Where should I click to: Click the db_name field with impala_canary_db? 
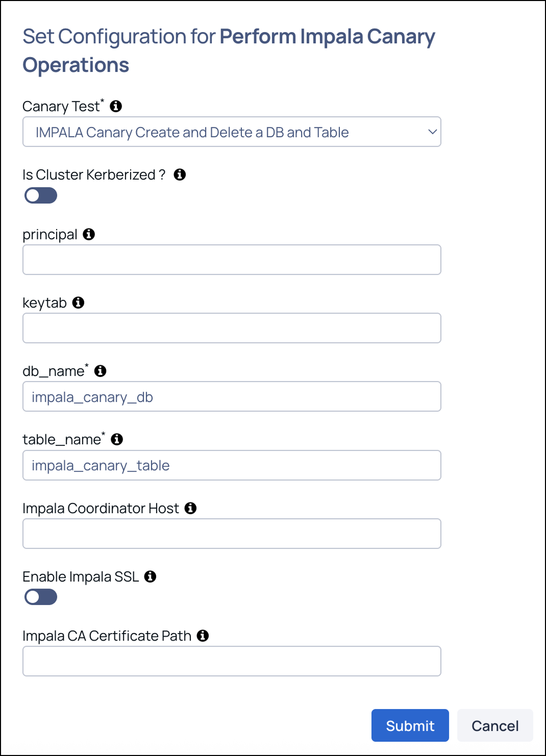point(232,396)
